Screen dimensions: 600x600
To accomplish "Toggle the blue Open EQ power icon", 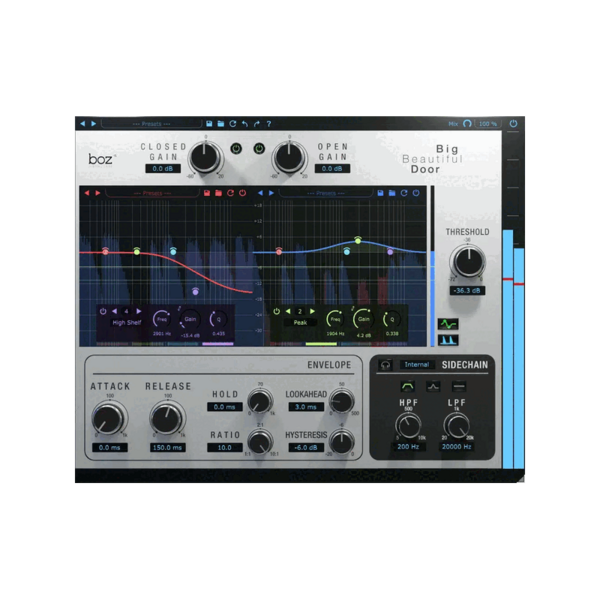I will (416, 193).
